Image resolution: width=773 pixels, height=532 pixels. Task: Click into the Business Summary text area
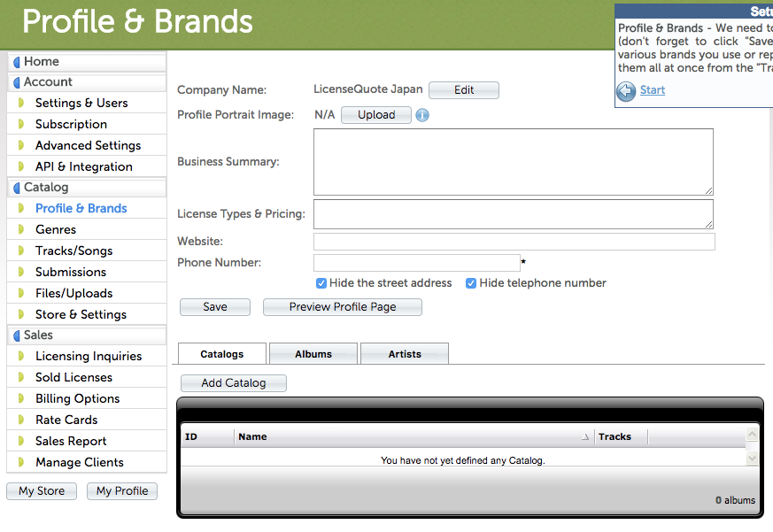click(513, 162)
